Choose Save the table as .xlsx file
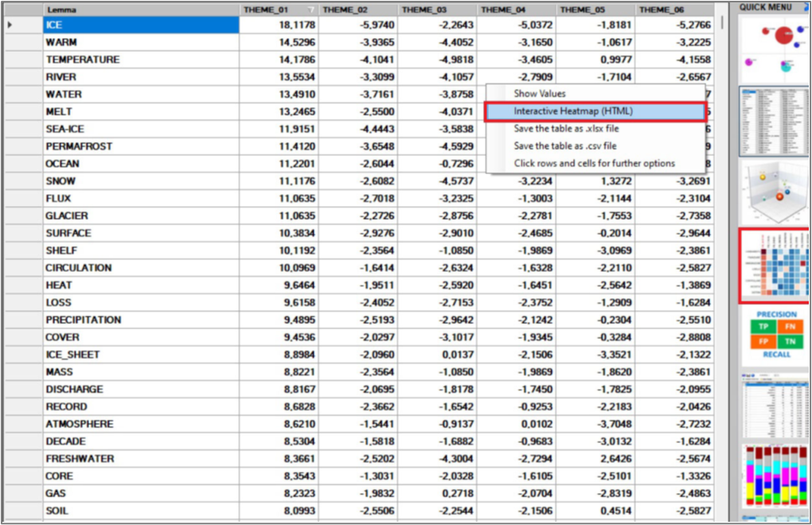 point(566,129)
